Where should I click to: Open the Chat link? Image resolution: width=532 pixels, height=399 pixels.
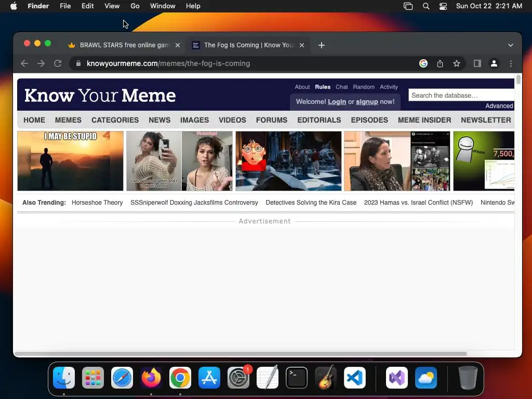(x=342, y=87)
